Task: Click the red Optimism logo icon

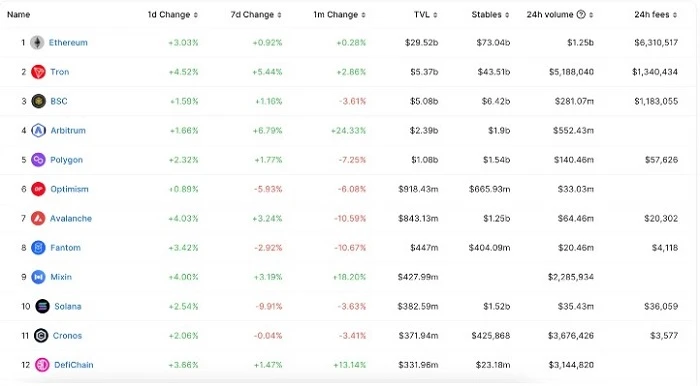Action: point(38,189)
